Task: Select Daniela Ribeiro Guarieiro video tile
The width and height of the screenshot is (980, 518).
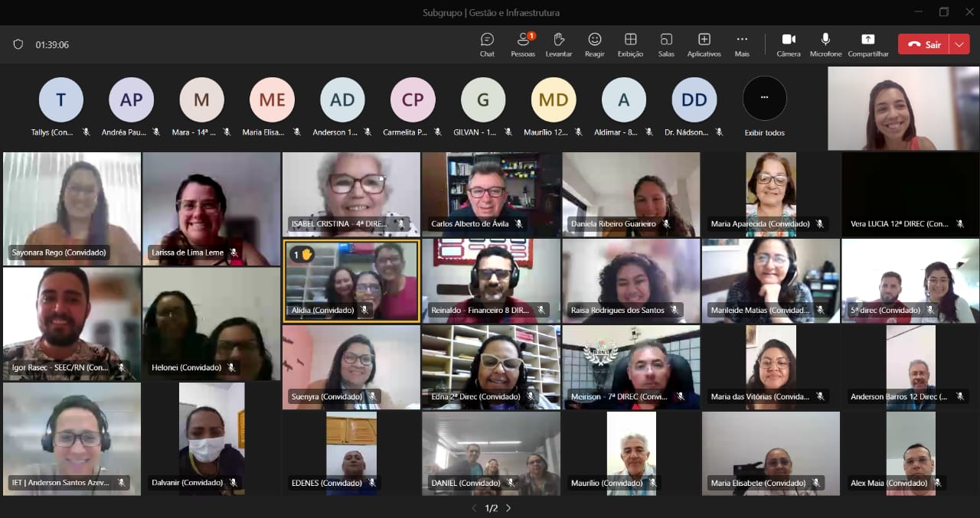Action: [x=631, y=194]
